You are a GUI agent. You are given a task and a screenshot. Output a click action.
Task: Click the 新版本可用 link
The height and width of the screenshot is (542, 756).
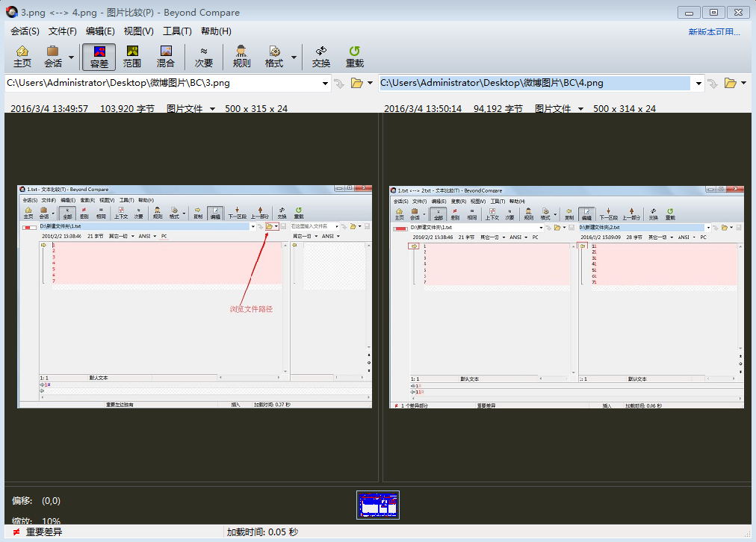click(714, 31)
